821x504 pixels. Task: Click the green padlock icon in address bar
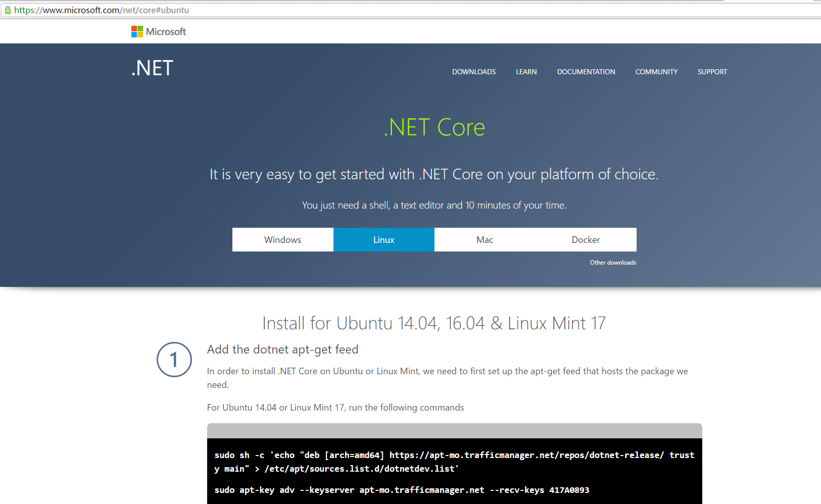[x=8, y=10]
